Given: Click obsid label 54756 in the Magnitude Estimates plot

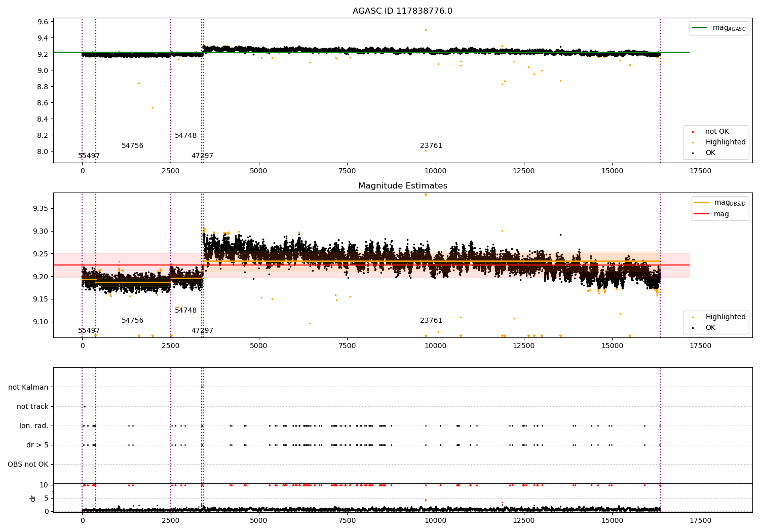Looking at the screenshot, I should 133,321.
